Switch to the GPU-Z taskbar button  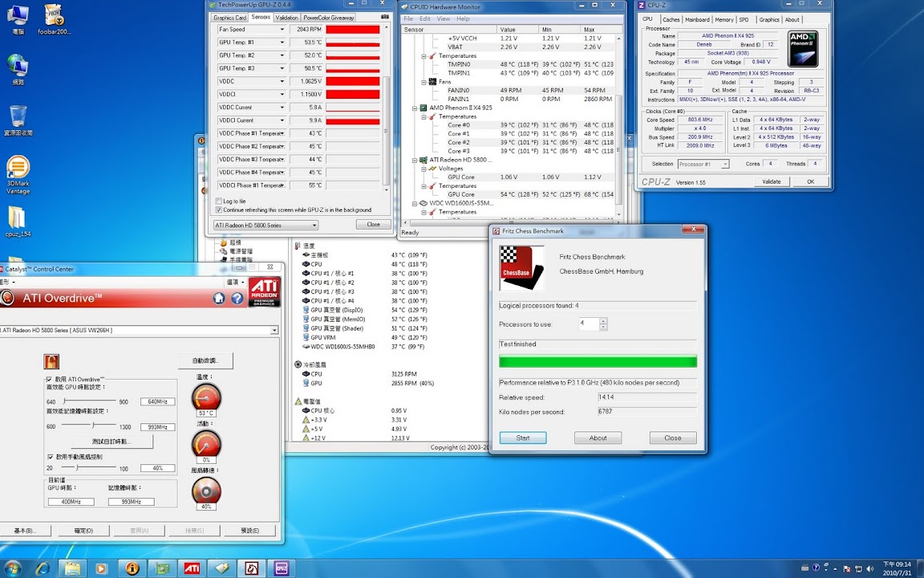tap(162, 568)
